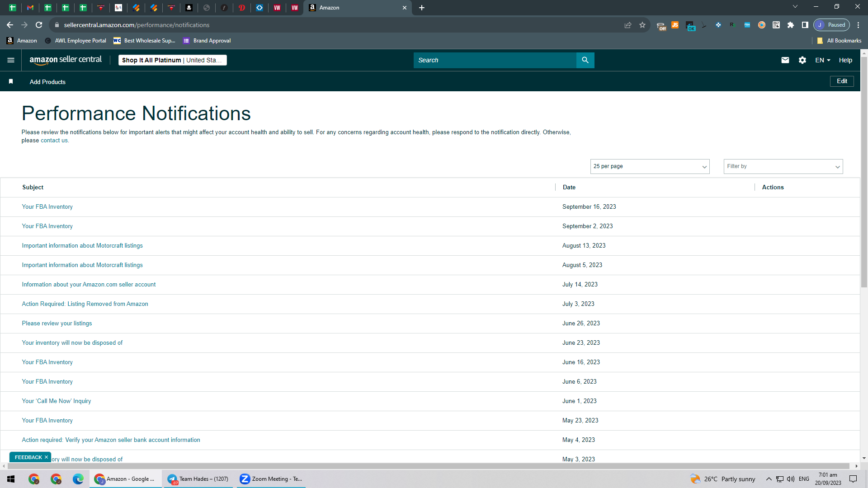The height and width of the screenshot is (488, 868).
Task: Click the bookmark flag icon
Action: coord(11,81)
